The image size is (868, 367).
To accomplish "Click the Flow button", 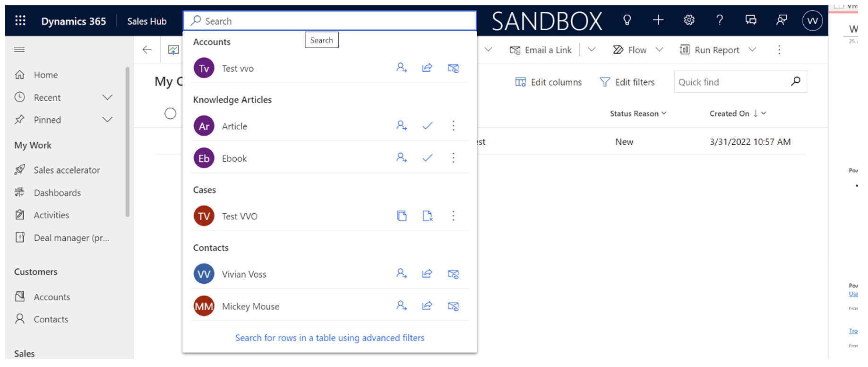I will click(629, 50).
